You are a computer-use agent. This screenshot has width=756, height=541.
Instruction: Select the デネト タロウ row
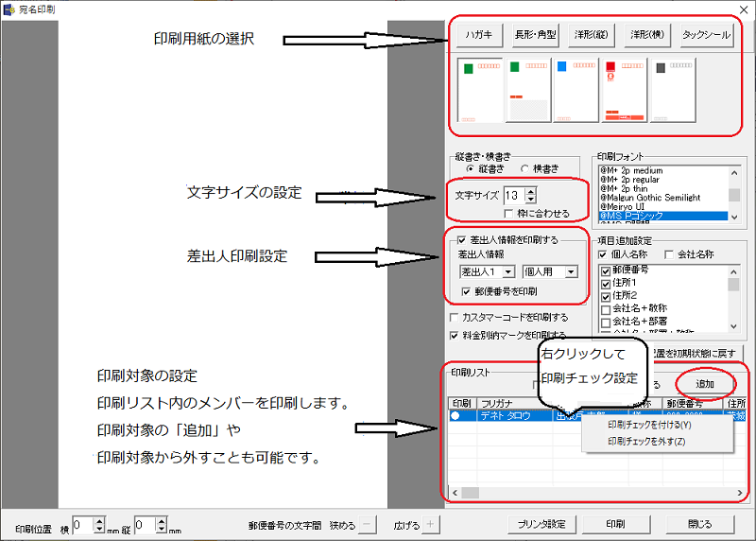(x=597, y=416)
